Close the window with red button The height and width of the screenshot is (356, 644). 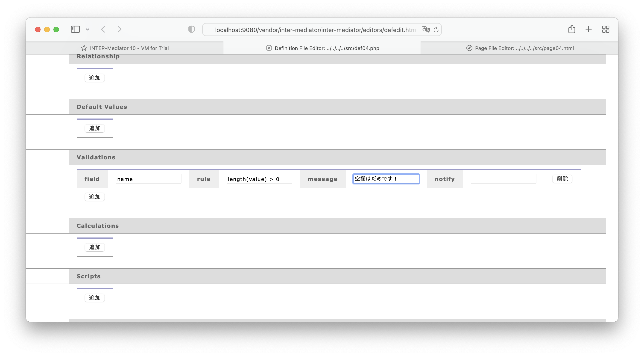38,30
